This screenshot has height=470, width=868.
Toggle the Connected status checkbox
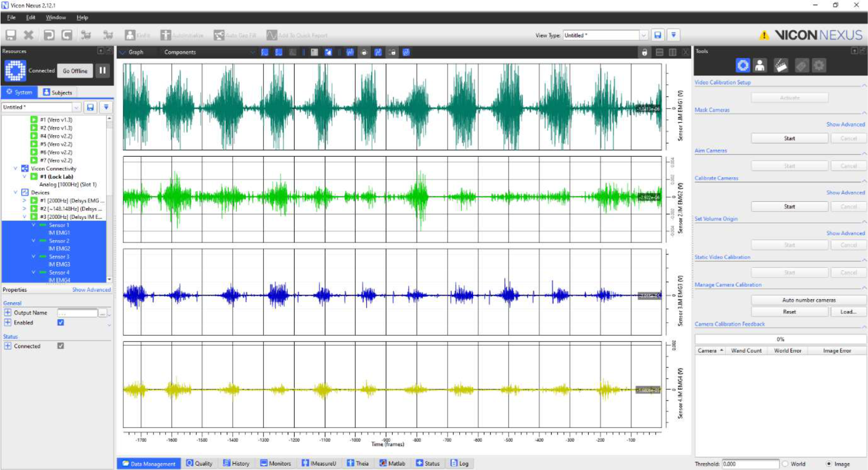tap(61, 346)
